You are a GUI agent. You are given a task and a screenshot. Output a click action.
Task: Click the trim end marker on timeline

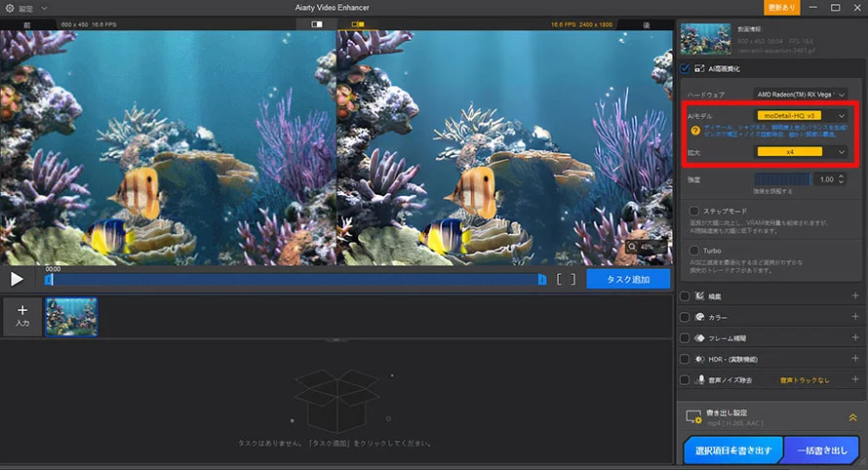[x=542, y=280]
